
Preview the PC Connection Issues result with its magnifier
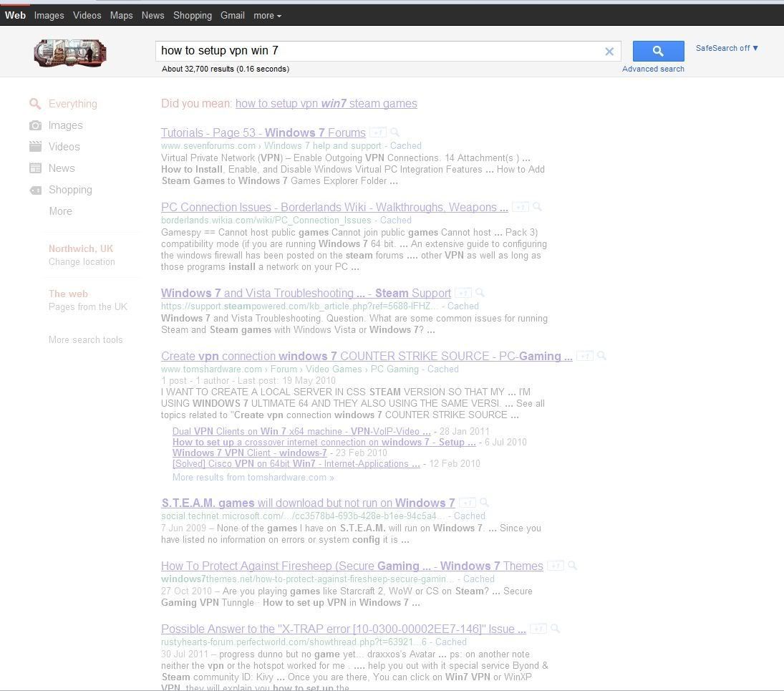[x=537, y=206]
